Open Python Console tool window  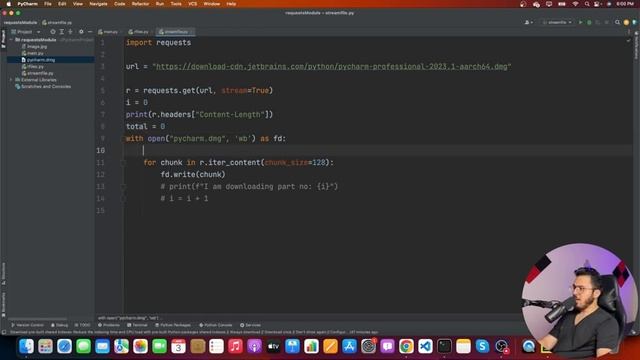216,325
